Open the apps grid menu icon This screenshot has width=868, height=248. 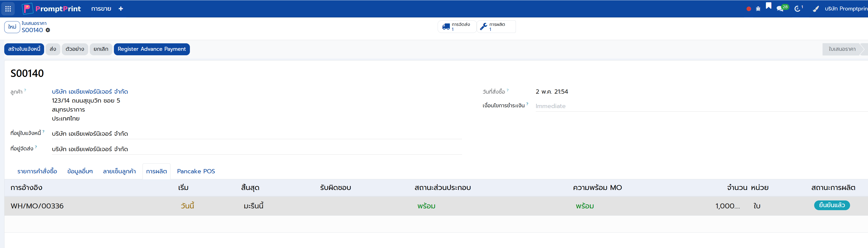(x=8, y=9)
